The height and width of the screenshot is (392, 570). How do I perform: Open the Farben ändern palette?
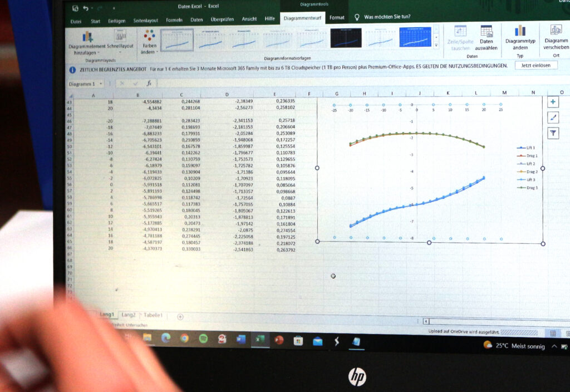149,41
